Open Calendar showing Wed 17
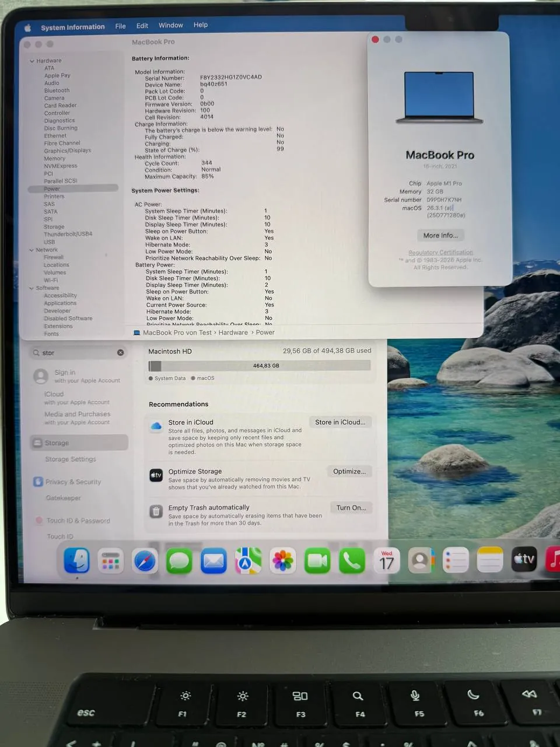560x747 pixels. tap(387, 561)
